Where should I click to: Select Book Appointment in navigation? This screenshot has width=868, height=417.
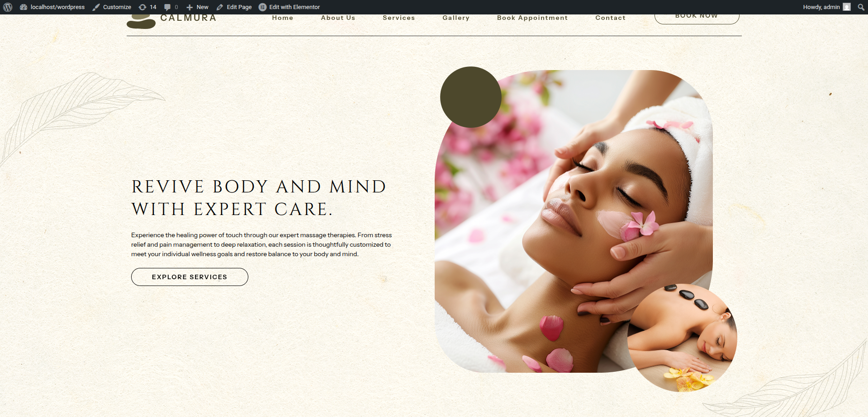click(532, 18)
